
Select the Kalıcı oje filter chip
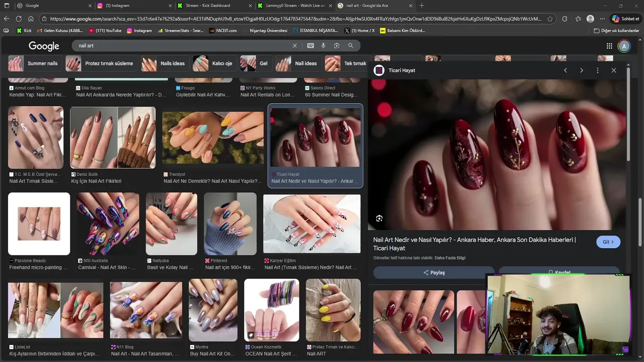click(214, 64)
